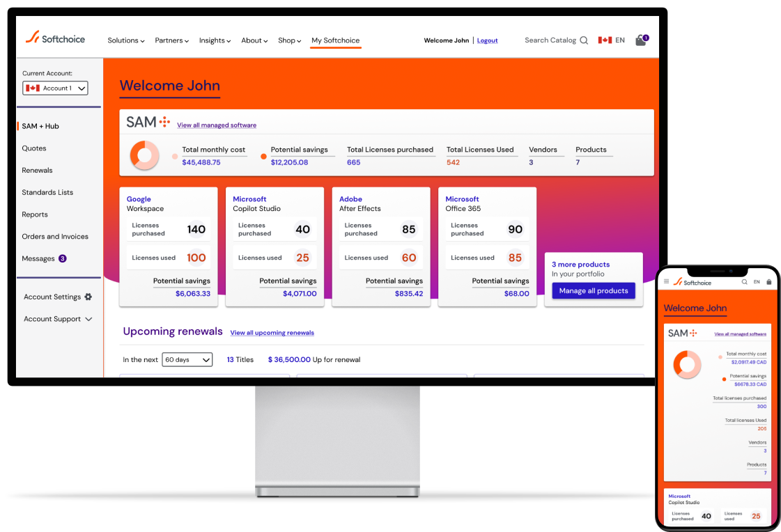
Task: Change the renewal period from 60 days
Action: (187, 359)
